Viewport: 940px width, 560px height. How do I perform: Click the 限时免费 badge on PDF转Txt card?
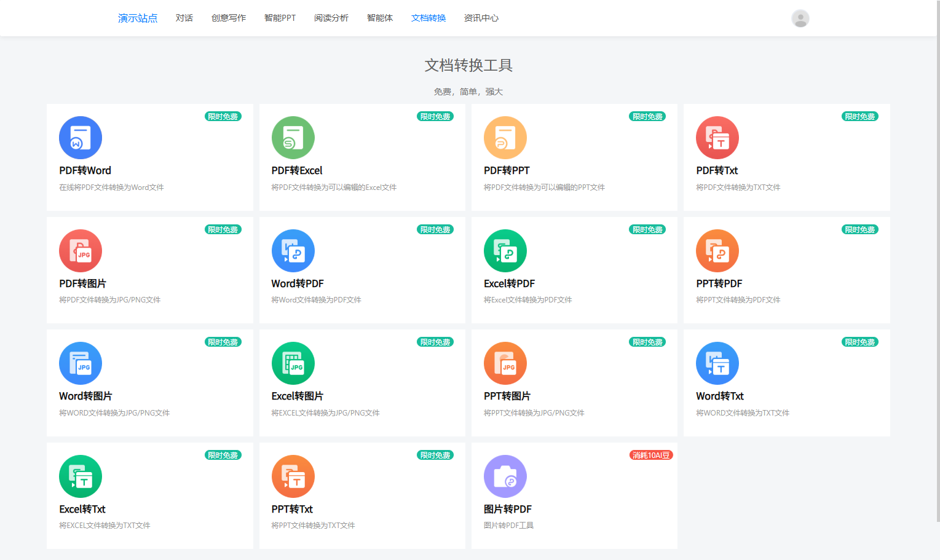(x=860, y=116)
